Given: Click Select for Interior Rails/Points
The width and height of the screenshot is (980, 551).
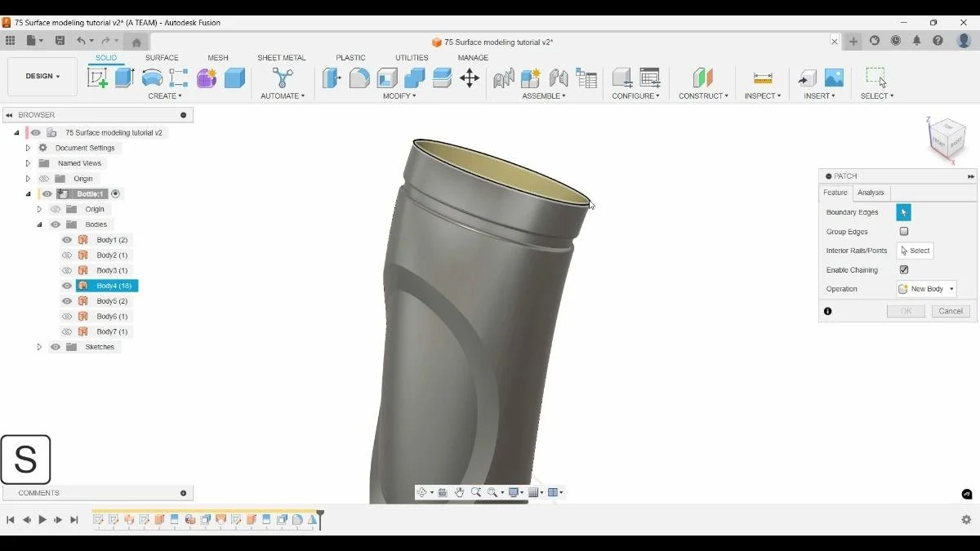Looking at the screenshot, I should pos(915,251).
